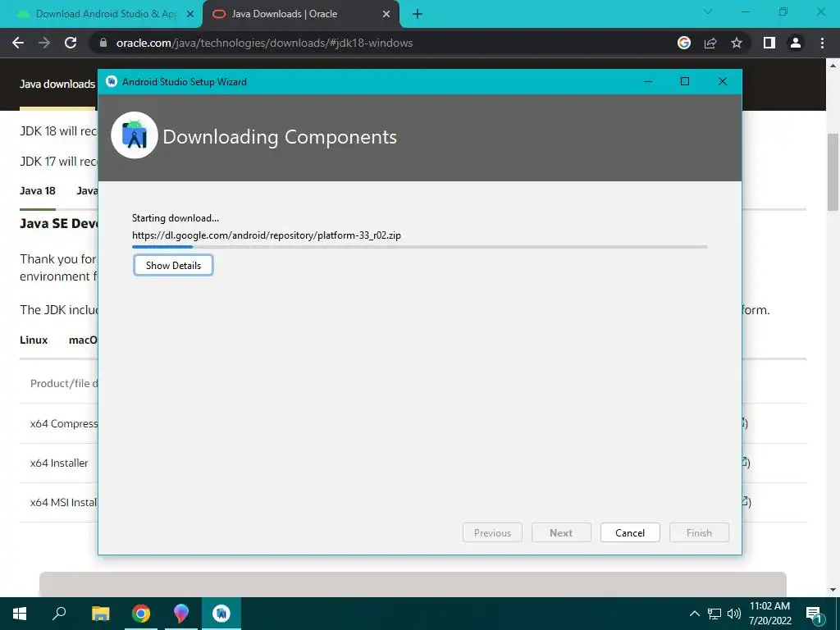Select the Java 18 tab on the Oracle page
Viewport: 840px width, 630px height.
[x=38, y=190]
